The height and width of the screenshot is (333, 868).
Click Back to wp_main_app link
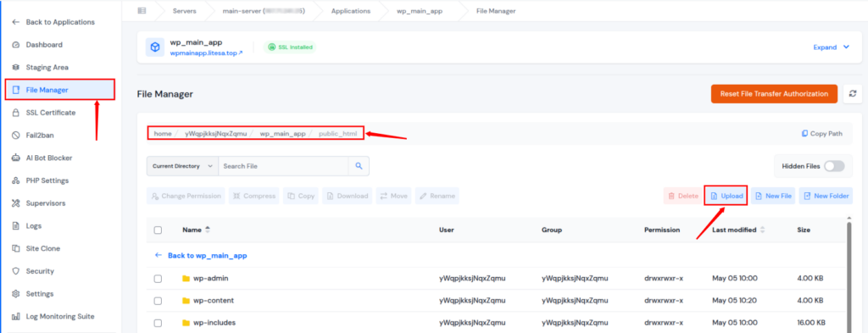coord(200,256)
